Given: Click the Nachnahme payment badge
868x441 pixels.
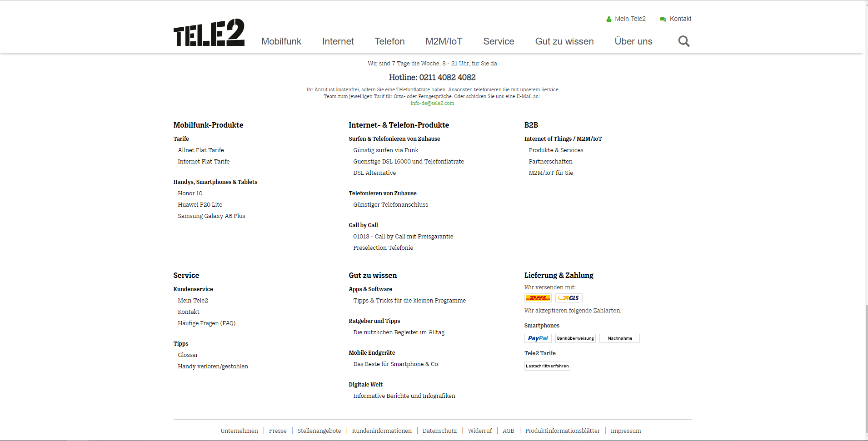Looking at the screenshot, I should (x=619, y=338).
